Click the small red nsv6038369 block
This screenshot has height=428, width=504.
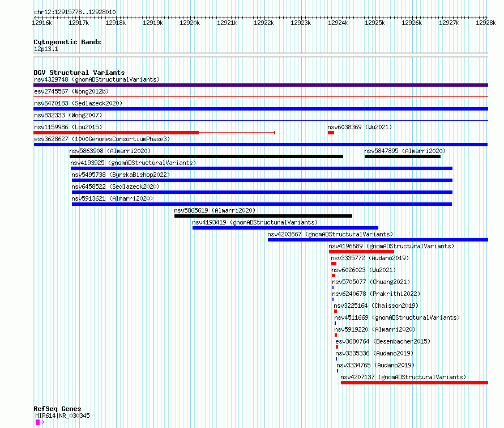point(331,133)
